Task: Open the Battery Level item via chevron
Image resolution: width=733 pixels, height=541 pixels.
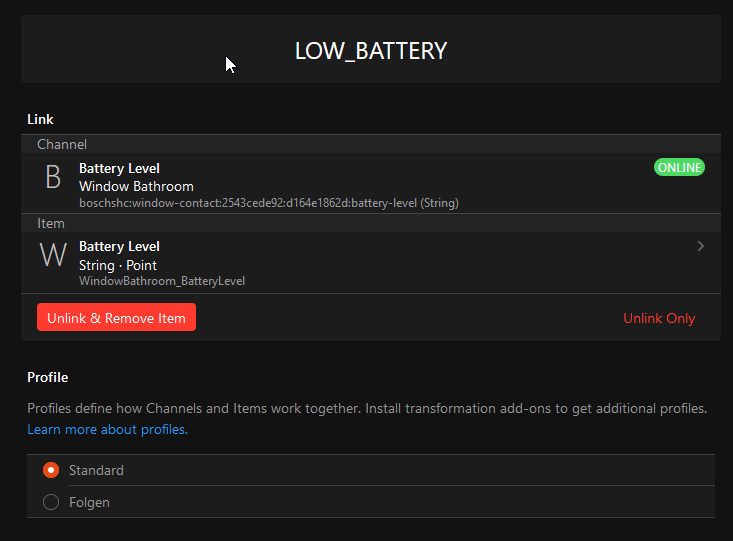Action: tap(700, 246)
